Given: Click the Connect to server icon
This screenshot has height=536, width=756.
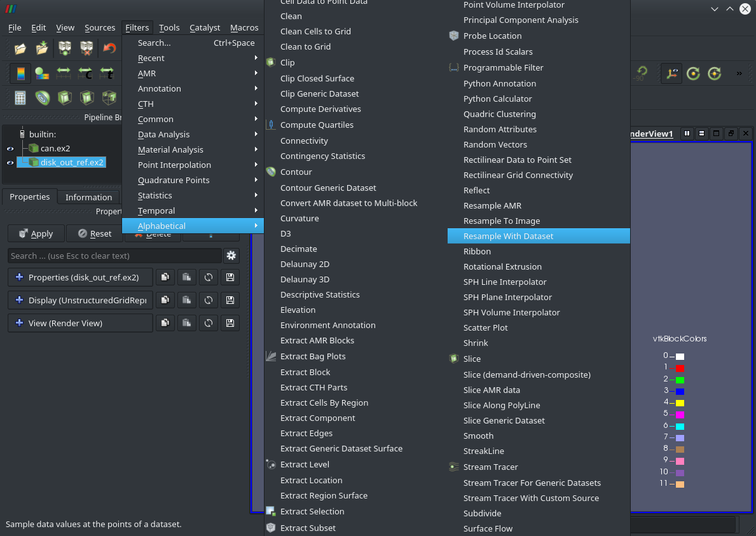Looking at the screenshot, I should pos(64,48).
